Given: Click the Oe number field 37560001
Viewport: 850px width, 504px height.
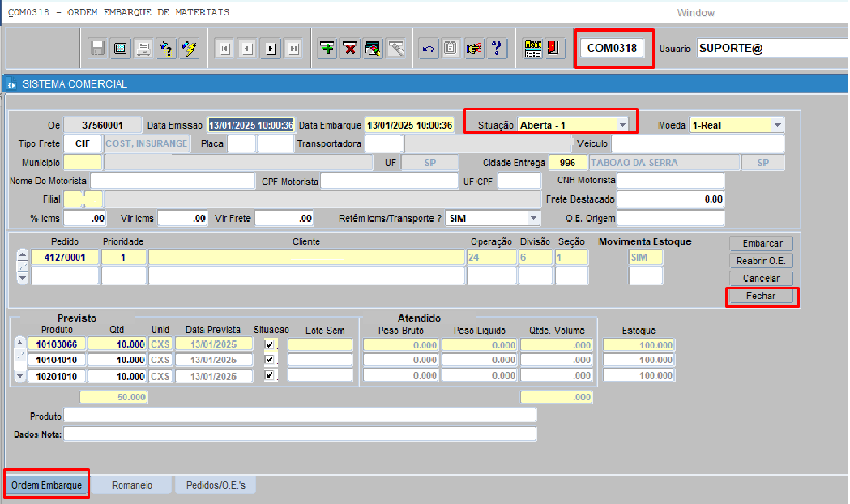Looking at the screenshot, I should (102, 125).
